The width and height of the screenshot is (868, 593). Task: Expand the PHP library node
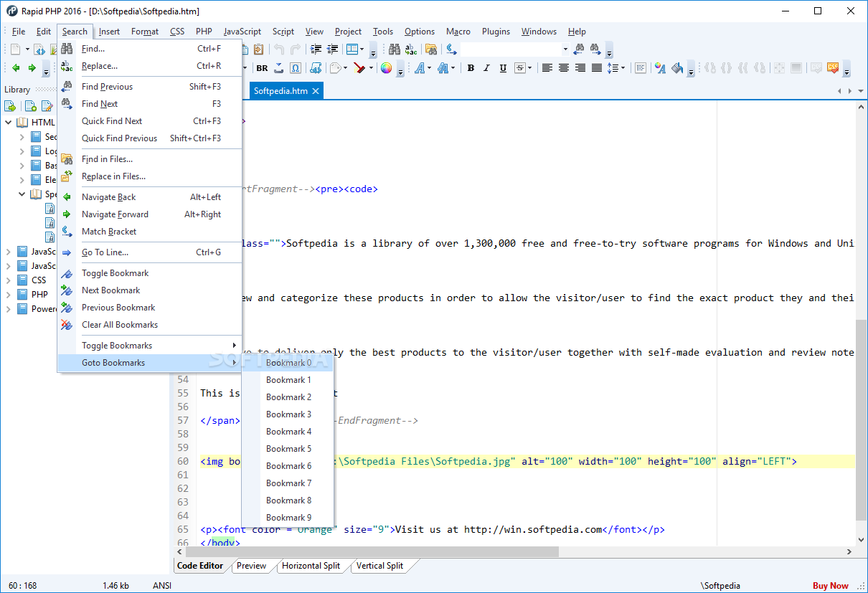point(9,295)
